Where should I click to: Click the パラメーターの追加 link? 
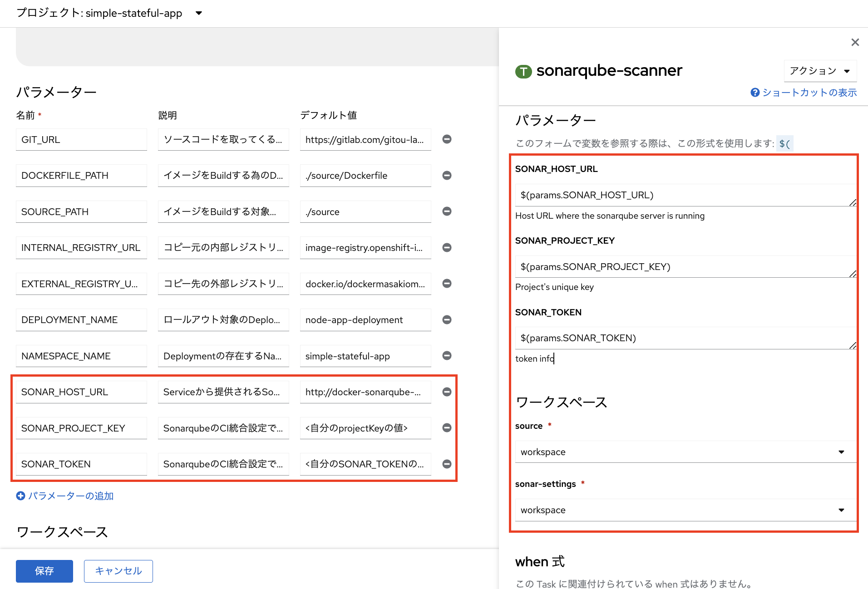tap(71, 496)
